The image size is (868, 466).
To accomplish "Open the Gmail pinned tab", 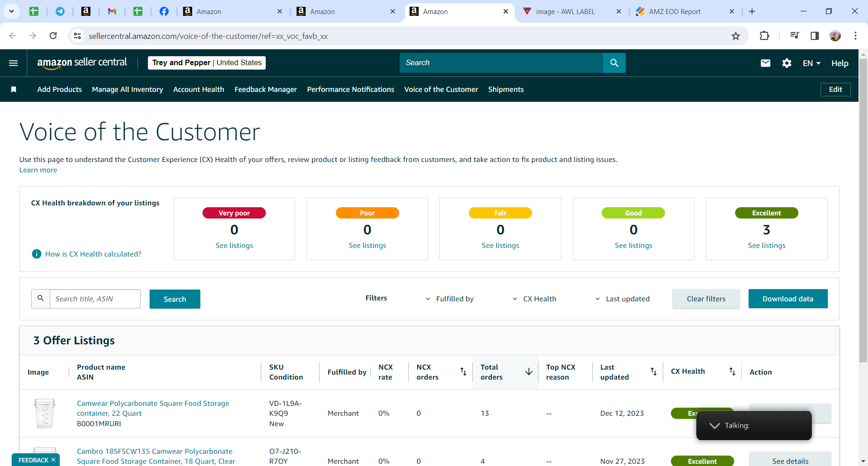I will [x=112, y=11].
